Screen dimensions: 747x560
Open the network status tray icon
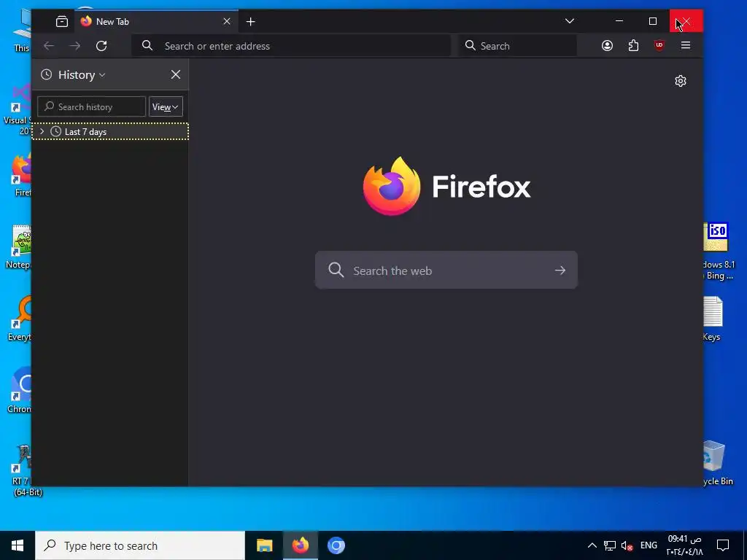(610, 545)
